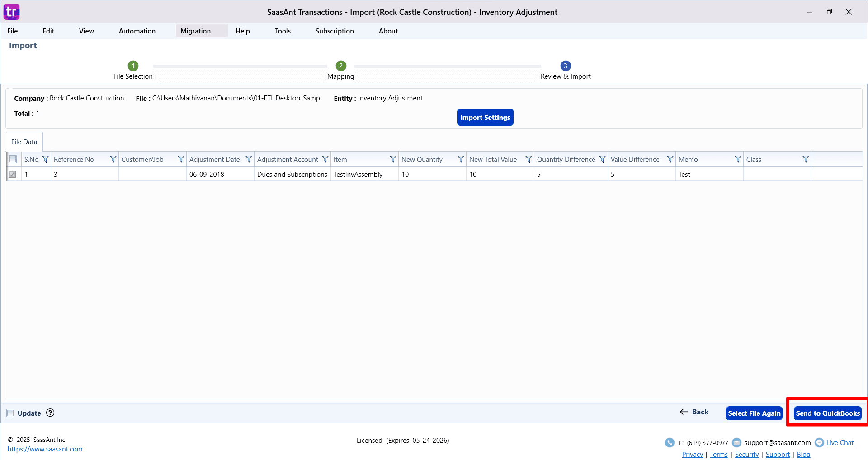Filter the Item column
Viewport: 868px width, 460px height.
(x=393, y=159)
